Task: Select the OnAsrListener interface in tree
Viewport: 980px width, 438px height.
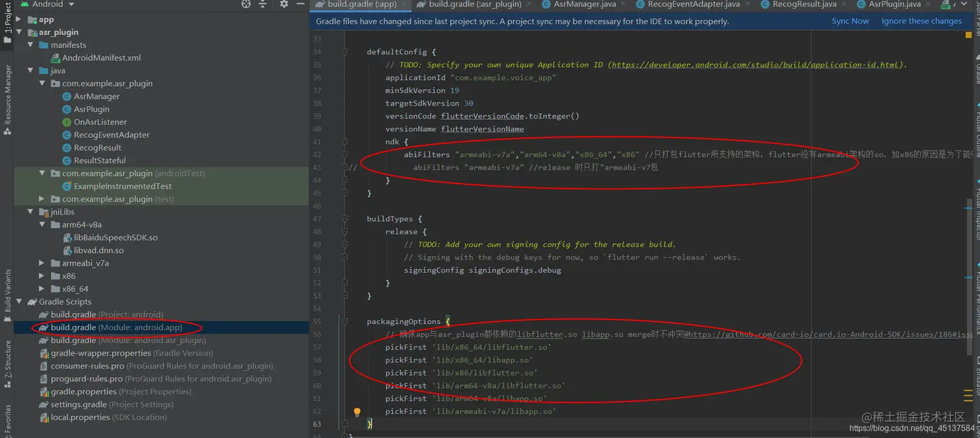Action: click(x=95, y=122)
